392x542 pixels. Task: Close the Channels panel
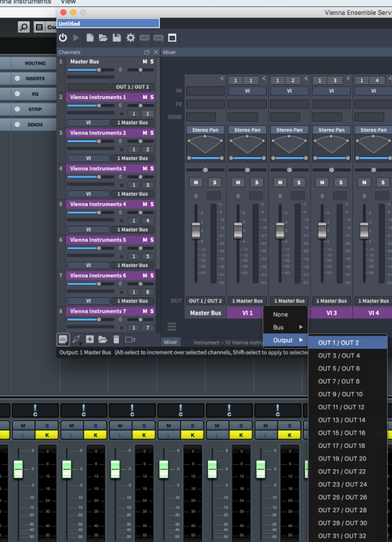tap(156, 52)
